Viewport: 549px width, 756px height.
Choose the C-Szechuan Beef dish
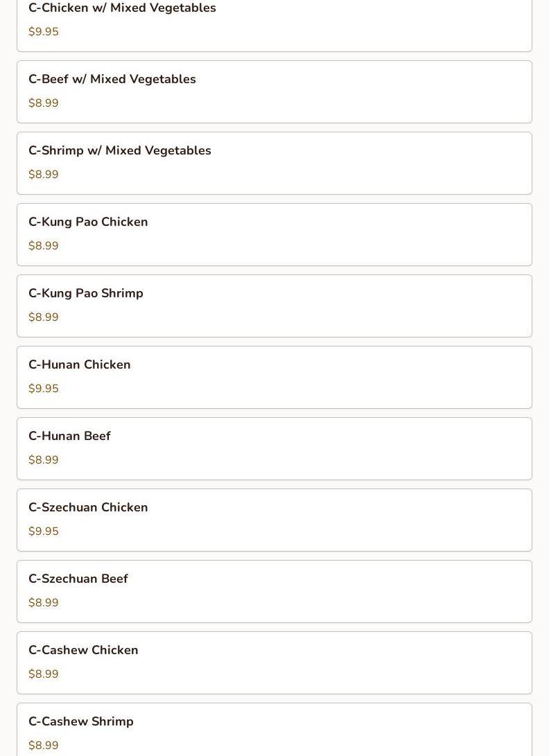coord(274,591)
